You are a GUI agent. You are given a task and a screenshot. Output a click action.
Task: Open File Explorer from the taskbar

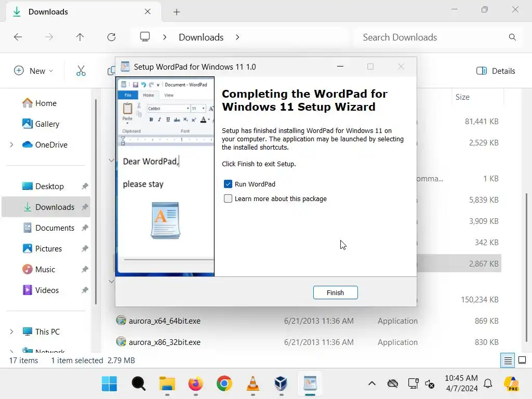click(167, 384)
